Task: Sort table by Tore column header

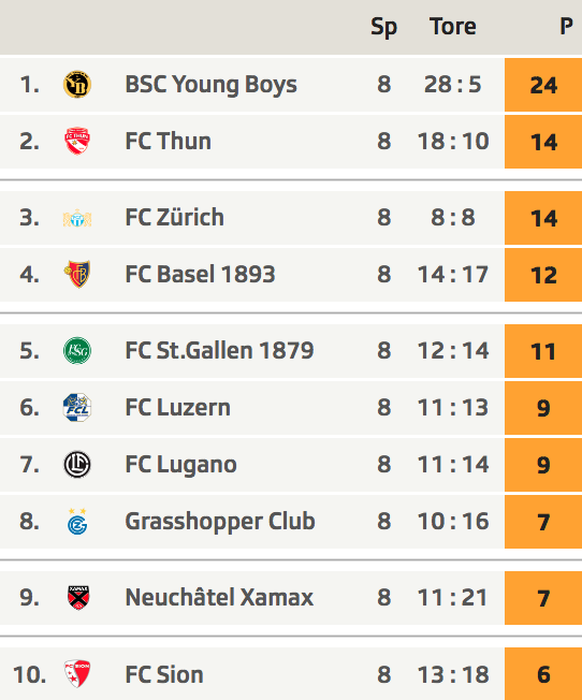Action: (x=453, y=26)
